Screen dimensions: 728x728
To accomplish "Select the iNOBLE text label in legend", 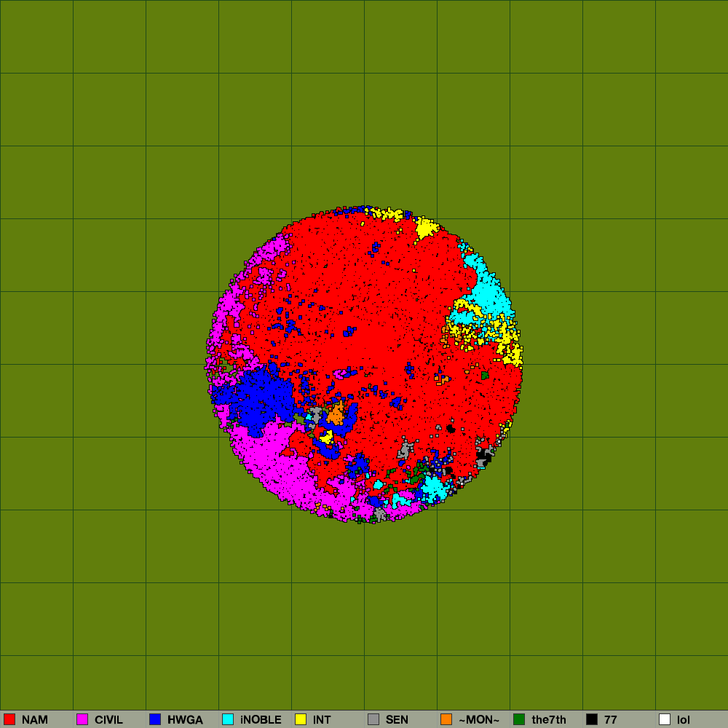I will pos(261,720).
